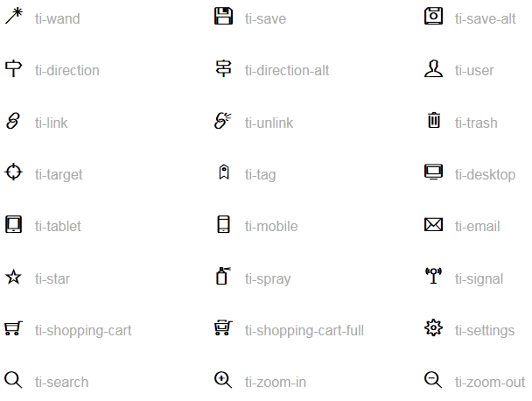
Task: Click the ti-shopping-cart-full text label
Action: coord(304,330)
